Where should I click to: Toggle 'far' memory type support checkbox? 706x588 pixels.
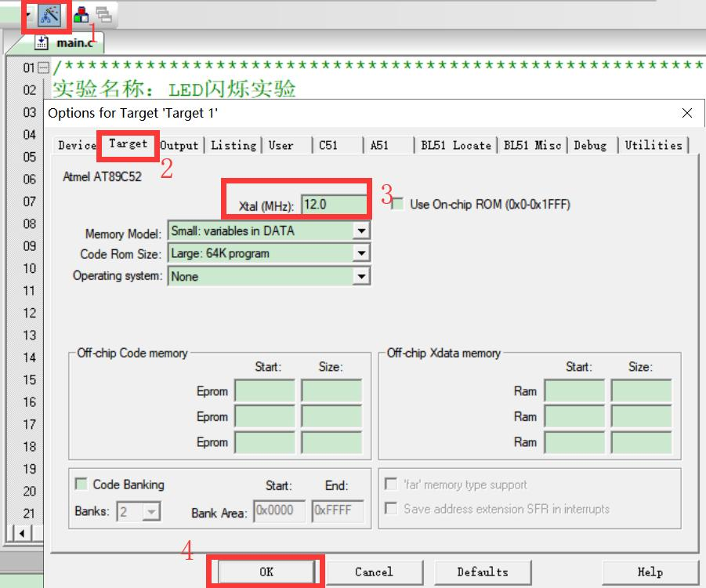point(391,485)
